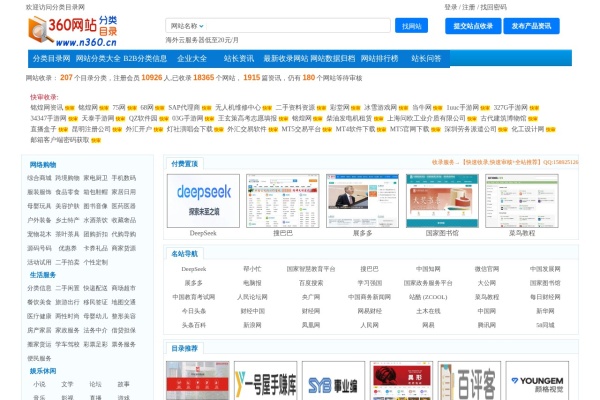Open 腾讯网 in 名站导航
The height and width of the screenshot is (400, 600).
[x=487, y=325]
